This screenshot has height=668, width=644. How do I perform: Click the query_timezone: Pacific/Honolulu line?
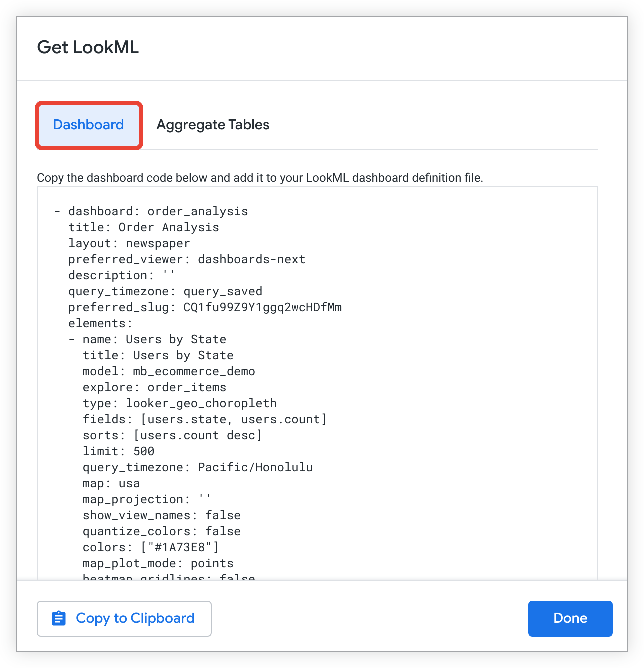197,467
